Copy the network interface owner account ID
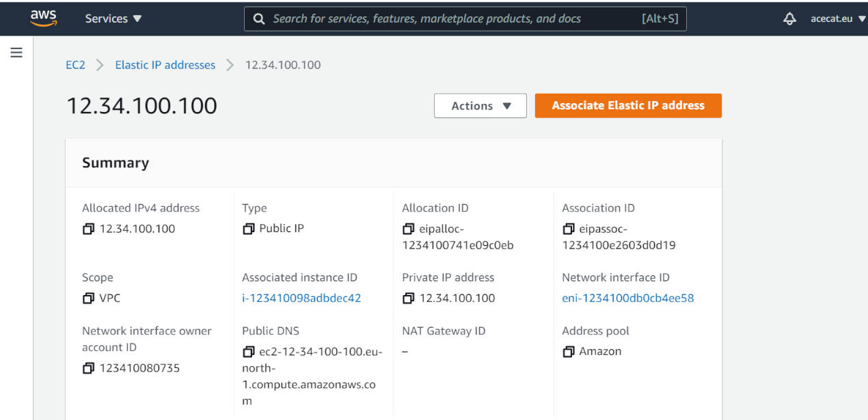The height and width of the screenshot is (420, 868). pos(88,368)
